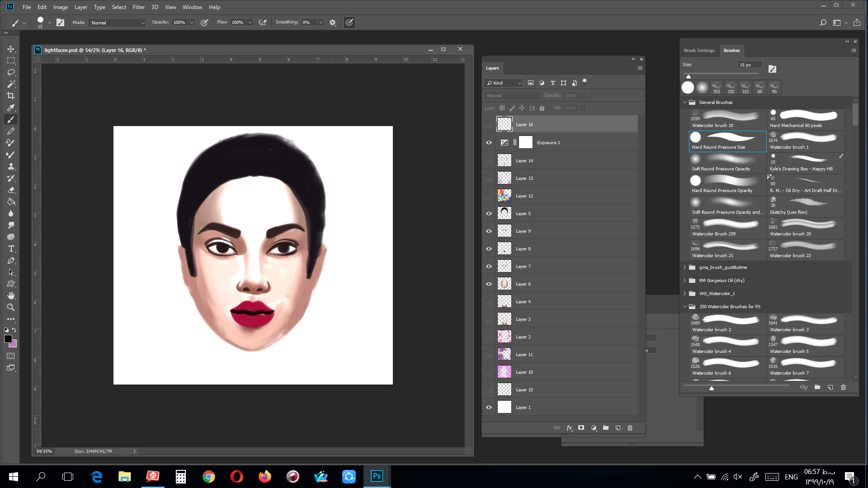The height and width of the screenshot is (488, 868).
Task: Create new adjustment layer in Layers panel
Action: point(594,427)
